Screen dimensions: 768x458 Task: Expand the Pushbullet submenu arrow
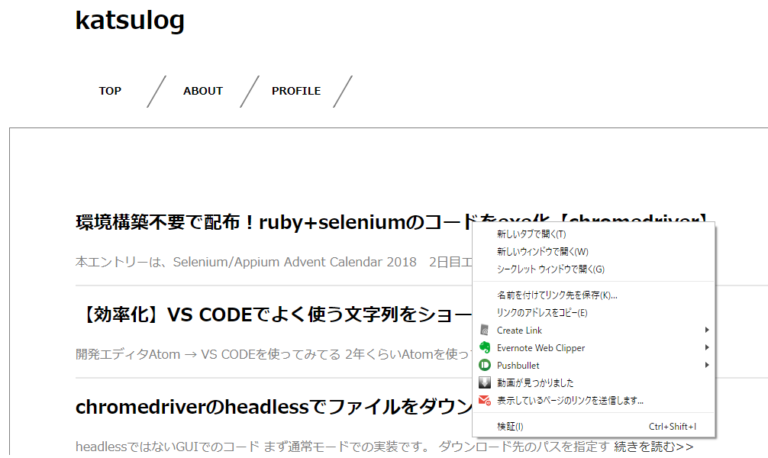[707, 365]
